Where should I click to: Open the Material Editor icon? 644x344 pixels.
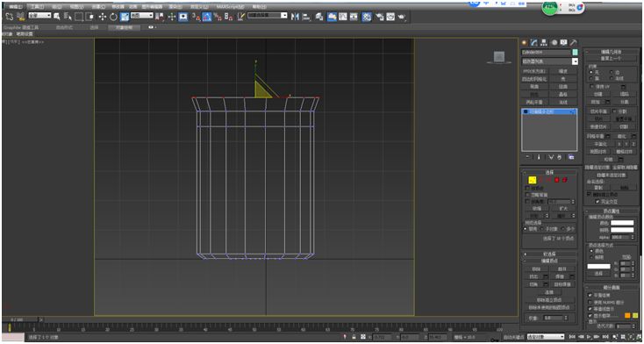pyautogui.click(x=367, y=17)
